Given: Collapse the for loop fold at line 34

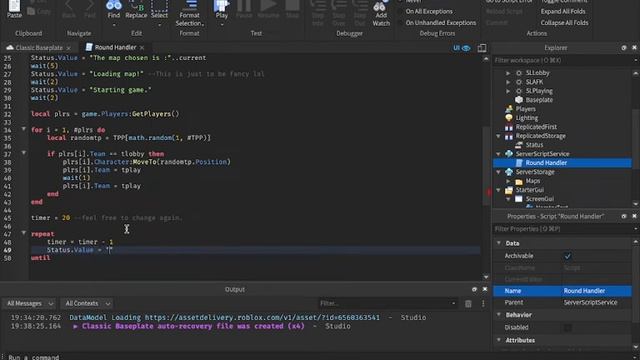Looking at the screenshot, I should [24, 129].
